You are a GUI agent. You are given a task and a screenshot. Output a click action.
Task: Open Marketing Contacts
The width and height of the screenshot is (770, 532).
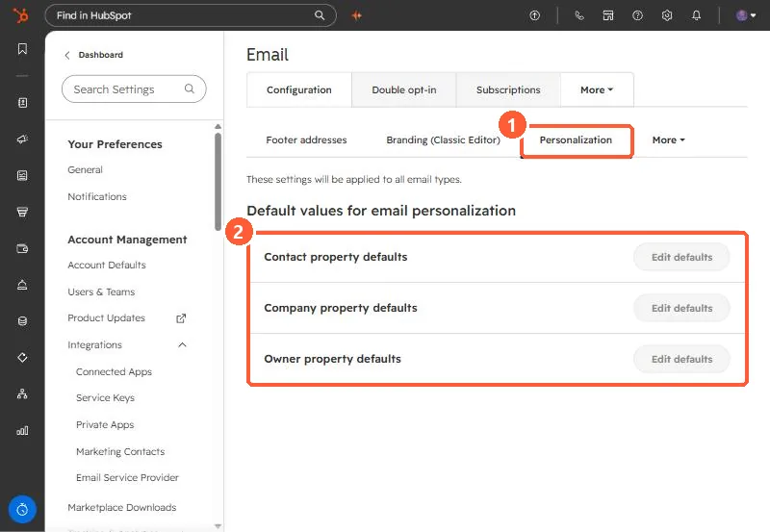point(120,451)
